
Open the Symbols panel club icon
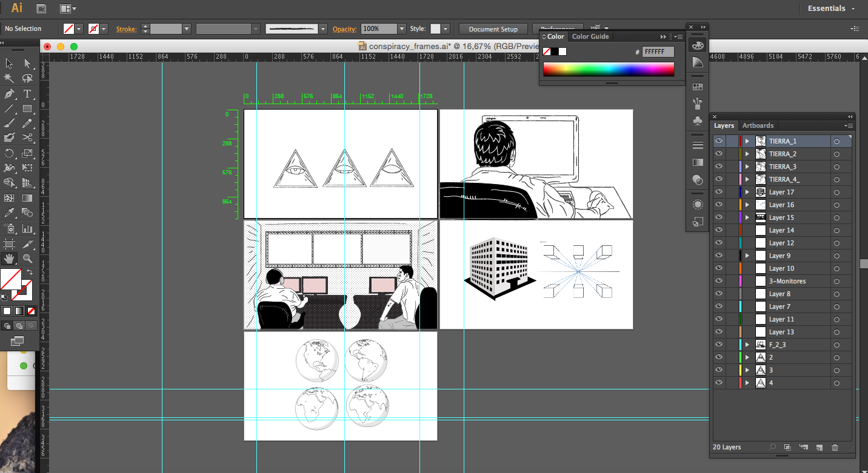pos(698,121)
